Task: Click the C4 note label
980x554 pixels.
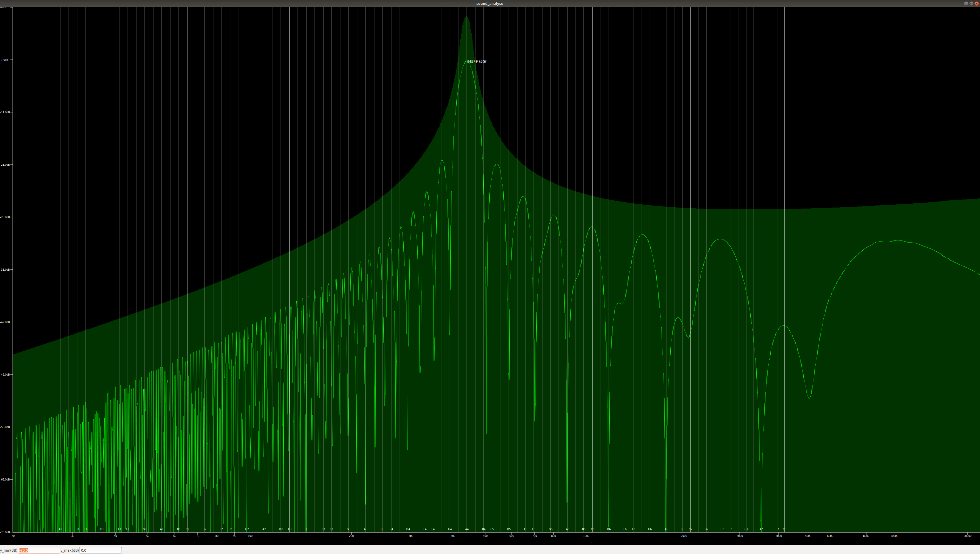Action: tap(391, 529)
